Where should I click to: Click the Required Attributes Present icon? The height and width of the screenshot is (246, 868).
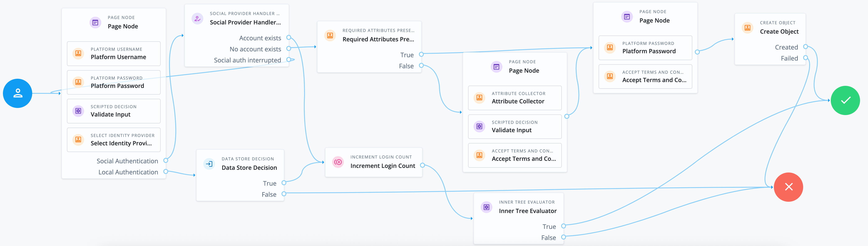pos(330,35)
